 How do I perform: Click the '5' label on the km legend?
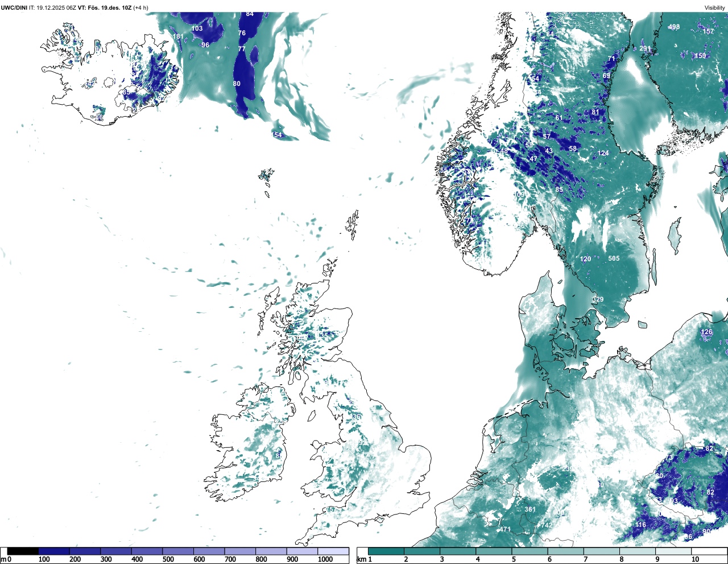[514, 559]
